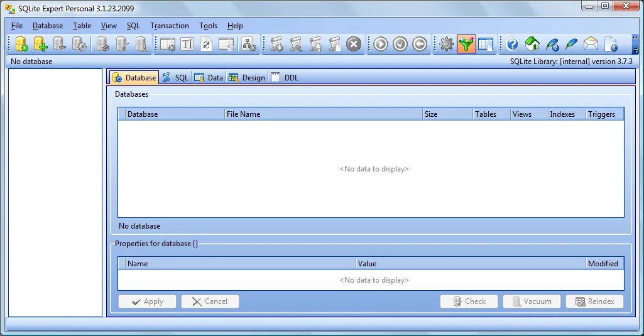The width and height of the screenshot is (644, 336).
Task: Click the SQLite Library version status text
Action: point(571,62)
